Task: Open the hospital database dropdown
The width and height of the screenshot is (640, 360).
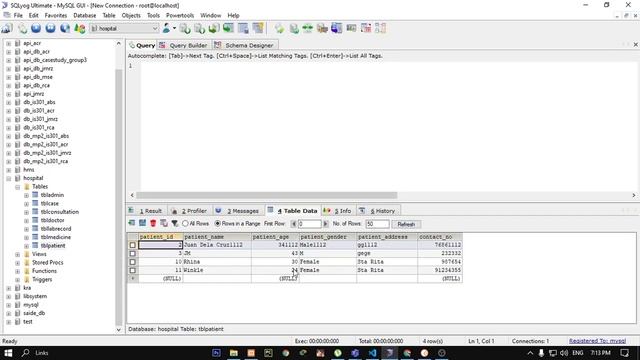Action: click(155, 29)
